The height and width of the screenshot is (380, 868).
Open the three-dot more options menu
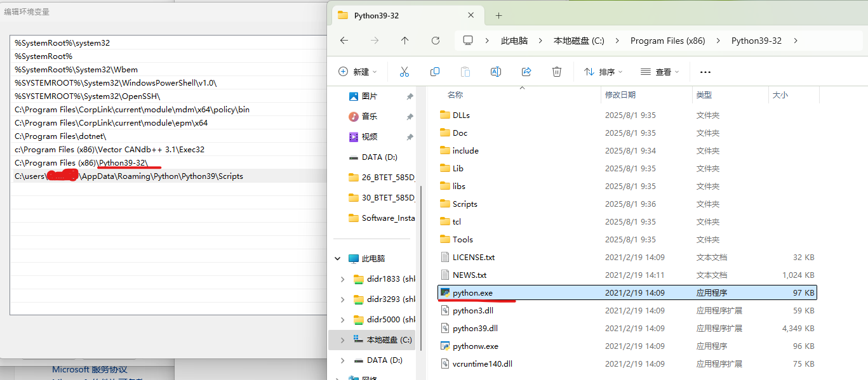705,72
